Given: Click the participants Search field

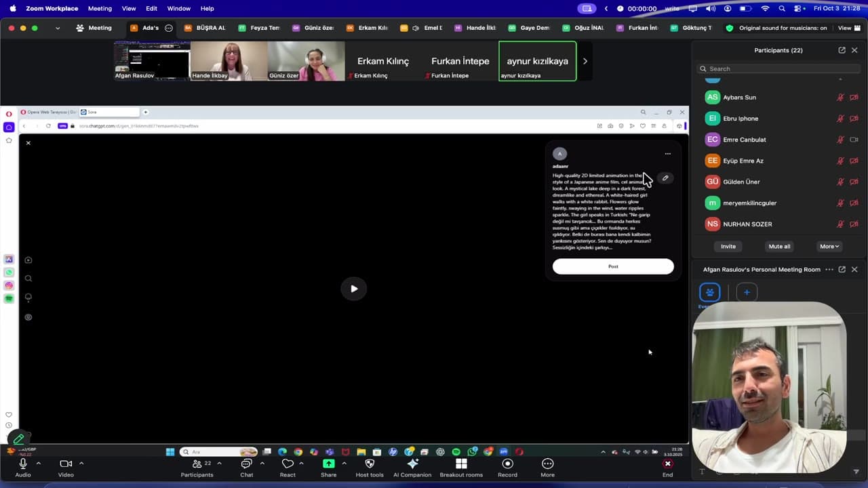Looking at the screenshot, I should (778, 68).
